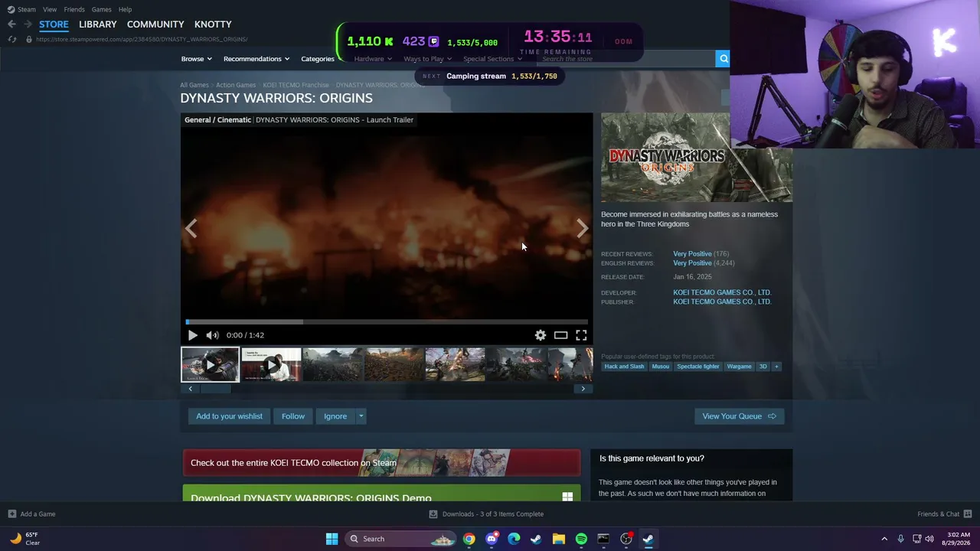980x551 pixels.
Task: Expand the Recommendations dropdown
Action: (x=256, y=59)
